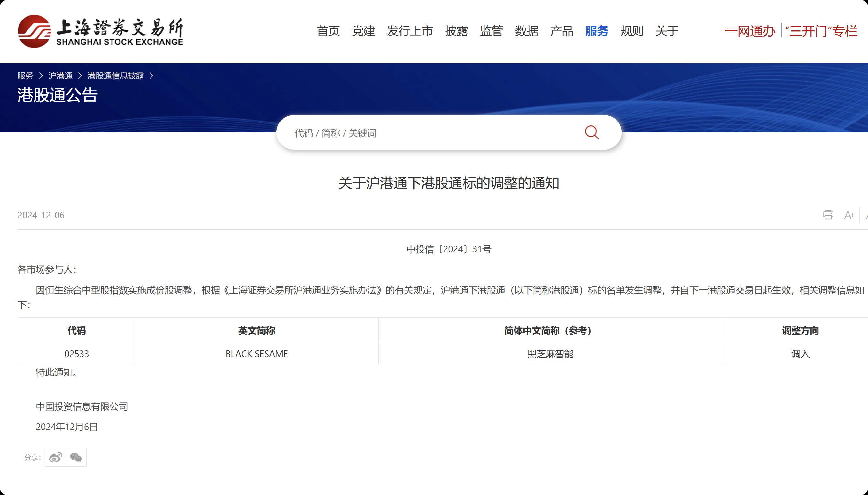
Task: Go to 沪港通 breadcrumb link
Action: (60, 75)
